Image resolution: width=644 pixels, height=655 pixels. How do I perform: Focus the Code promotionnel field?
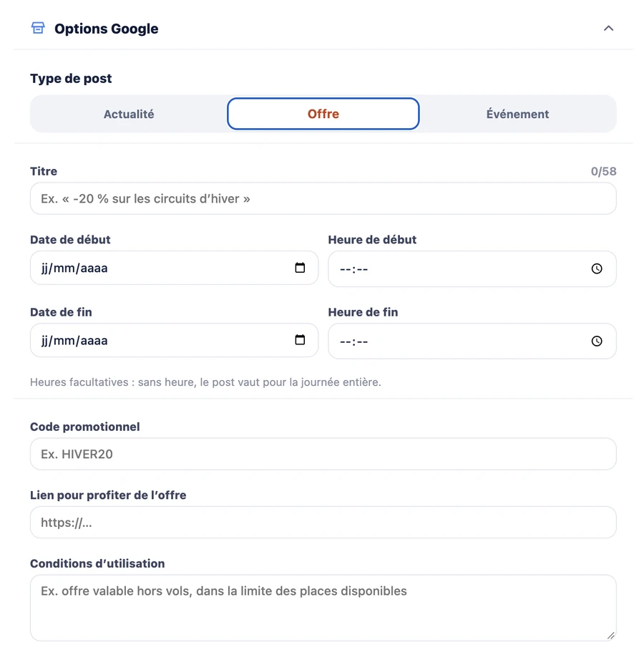[323, 454]
